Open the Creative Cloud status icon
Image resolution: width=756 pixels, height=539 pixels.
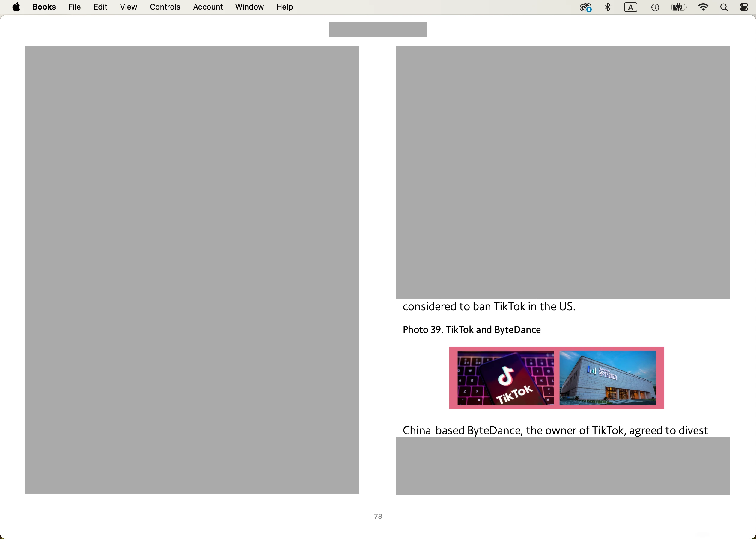585,7
